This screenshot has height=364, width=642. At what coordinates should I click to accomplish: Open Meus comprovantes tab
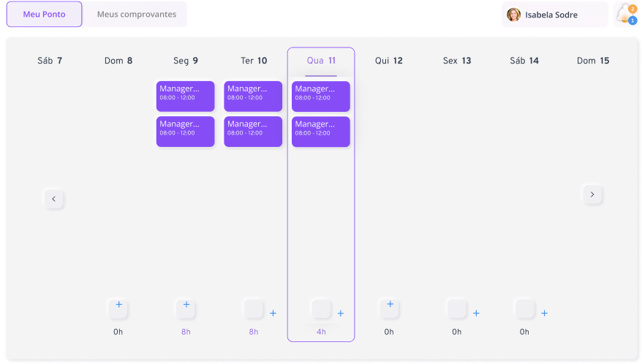coord(137,15)
